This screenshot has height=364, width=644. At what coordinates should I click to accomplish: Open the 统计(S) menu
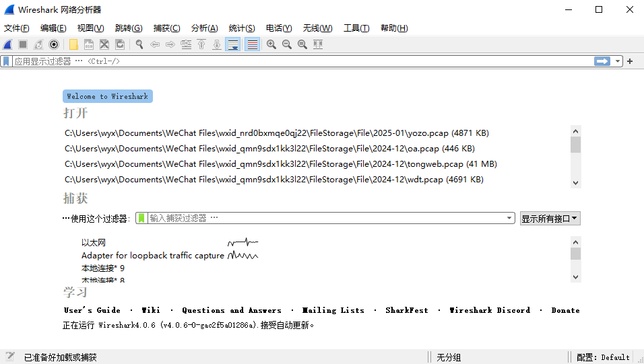pos(242,28)
